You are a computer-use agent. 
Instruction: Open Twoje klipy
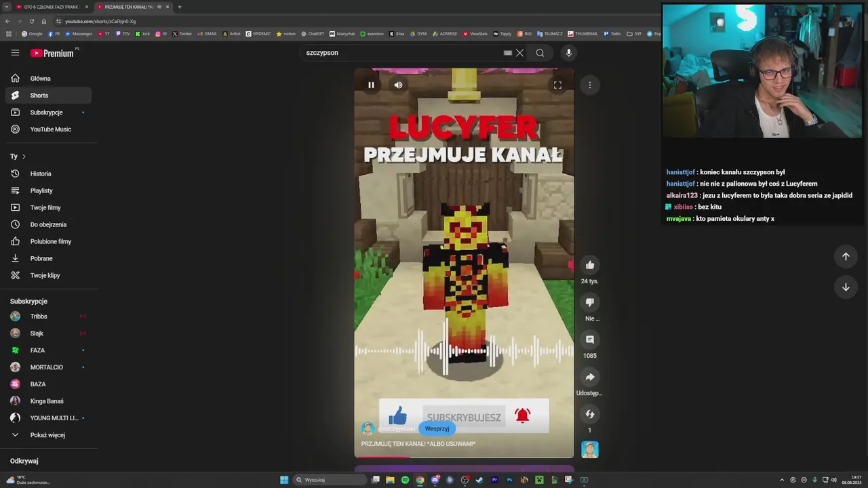[48, 275]
